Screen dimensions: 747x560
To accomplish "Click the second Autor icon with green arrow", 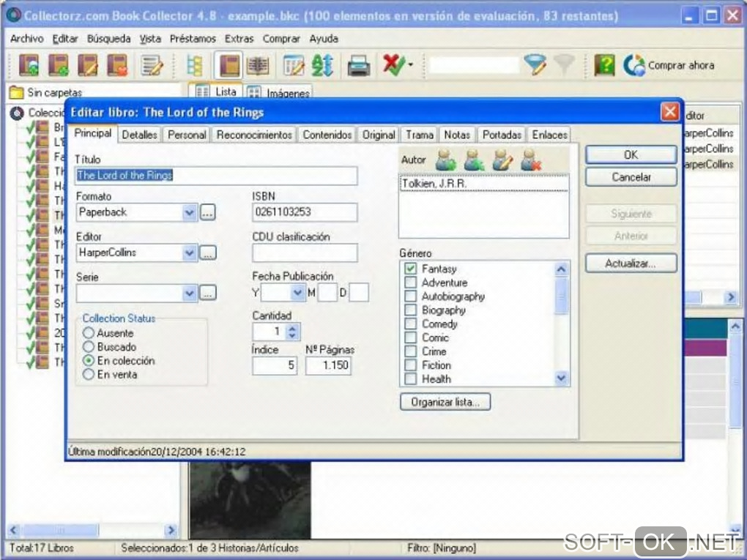I will [474, 160].
